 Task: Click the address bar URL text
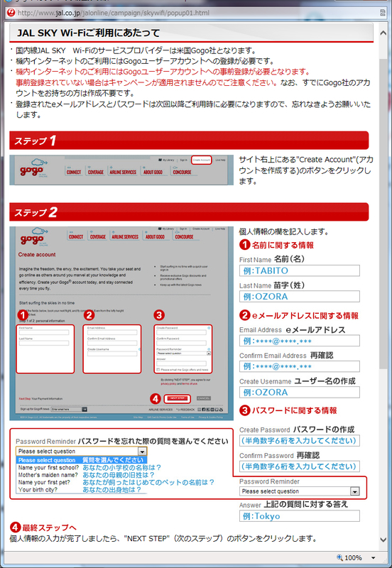[114, 13]
